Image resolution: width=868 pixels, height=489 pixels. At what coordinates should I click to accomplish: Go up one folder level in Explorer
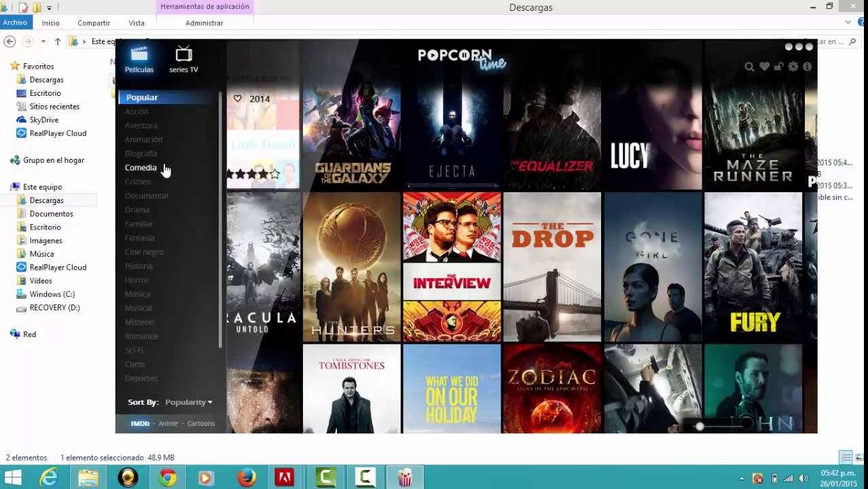point(58,41)
